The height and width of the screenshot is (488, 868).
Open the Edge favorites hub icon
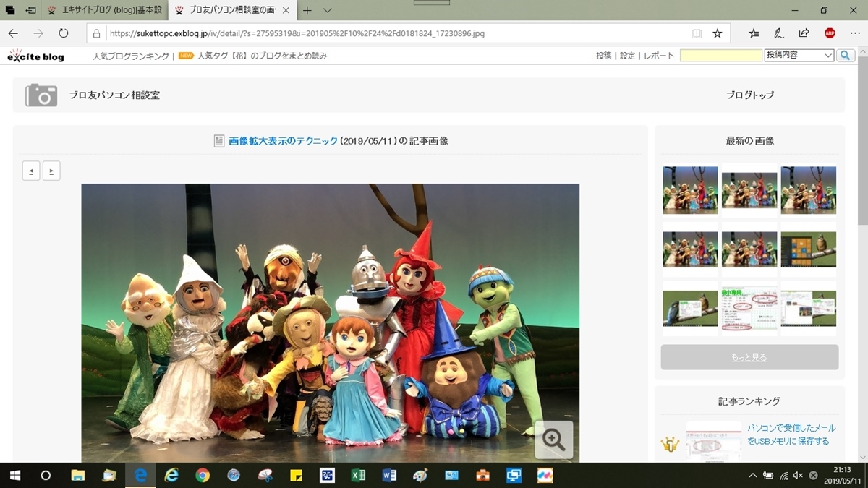coord(754,33)
